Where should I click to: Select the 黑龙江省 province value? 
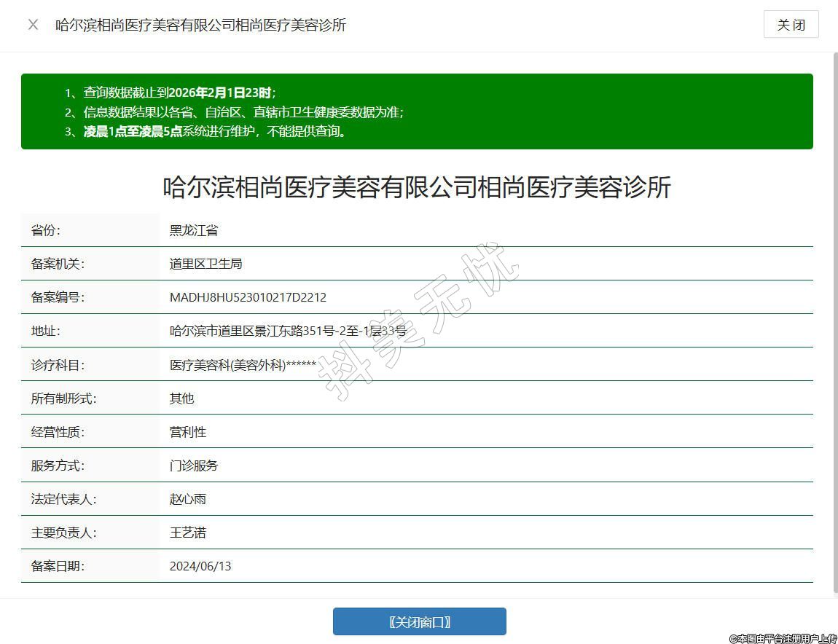coord(194,230)
